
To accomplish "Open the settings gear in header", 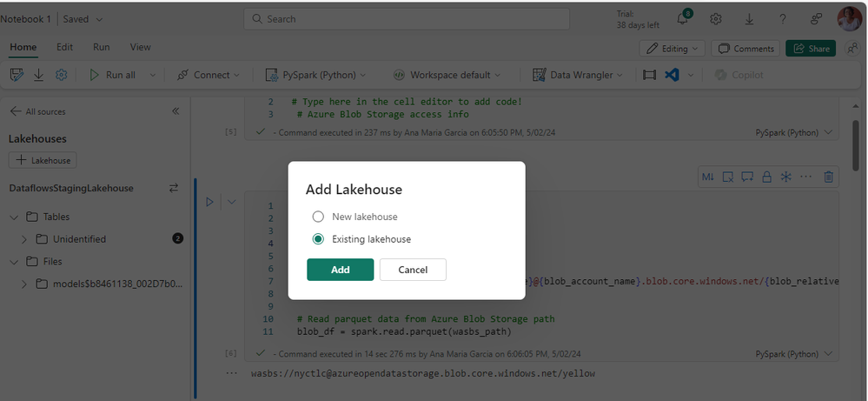I will [x=716, y=19].
